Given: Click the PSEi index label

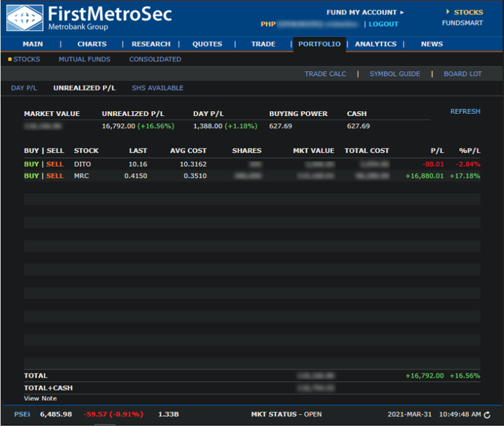Looking at the screenshot, I should tap(22, 415).
